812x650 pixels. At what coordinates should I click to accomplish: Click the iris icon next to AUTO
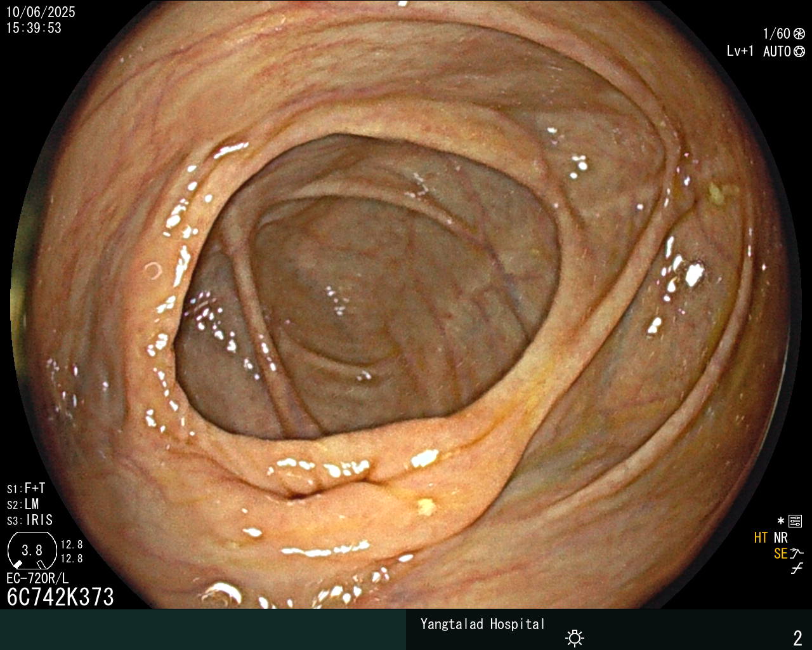[799, 51]
